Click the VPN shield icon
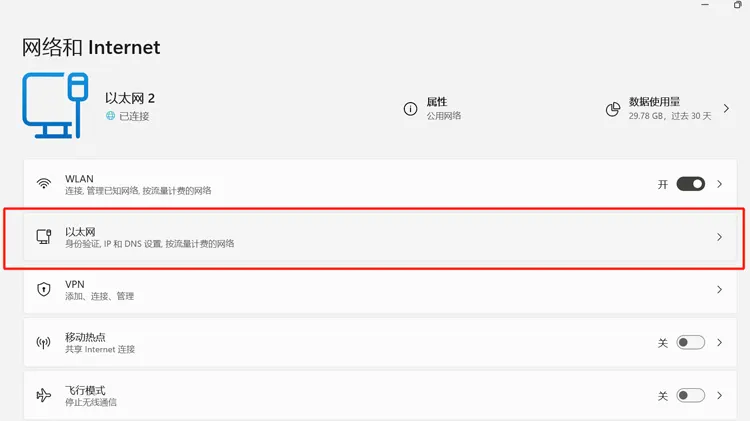Viewport: 750px width, 421px height. click(x=44, y=289)
